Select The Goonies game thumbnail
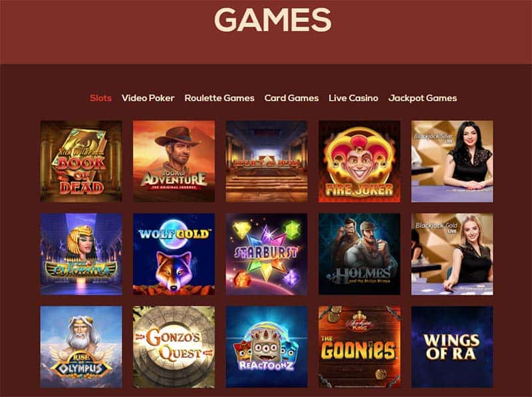This screenshot has width=532, height=397. (x=359, y=346)
